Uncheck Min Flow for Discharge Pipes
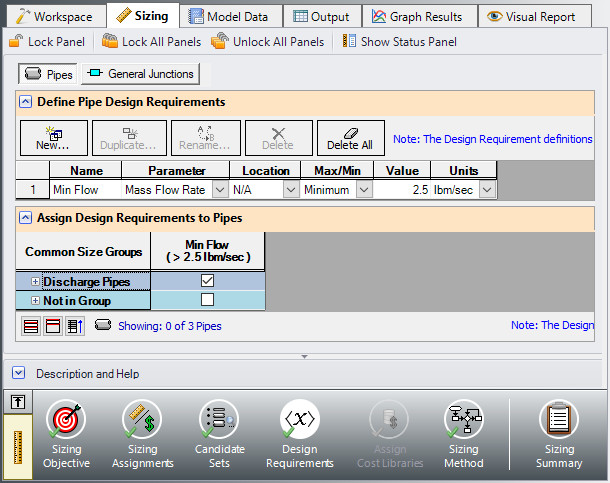This screenshot has height=483, width=610. [208, 282]
